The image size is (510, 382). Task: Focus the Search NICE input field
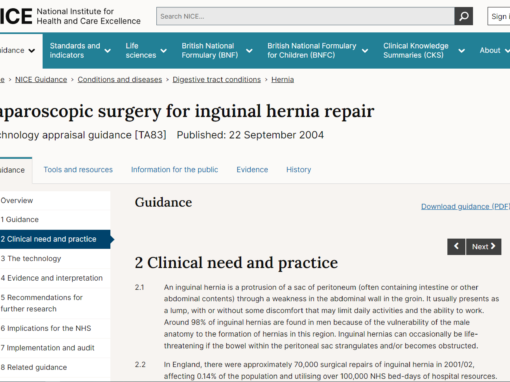pos(305,16)
